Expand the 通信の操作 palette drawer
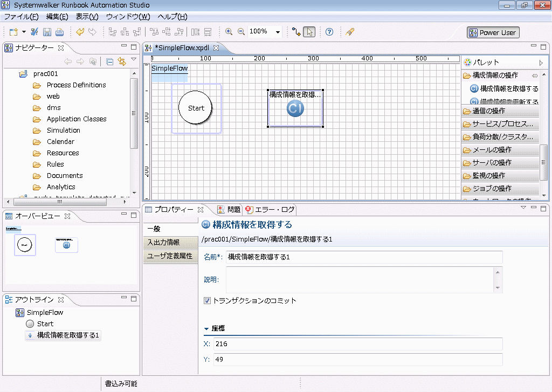Image resolution: width=552 pixels, height=392 pixels. 500,111
